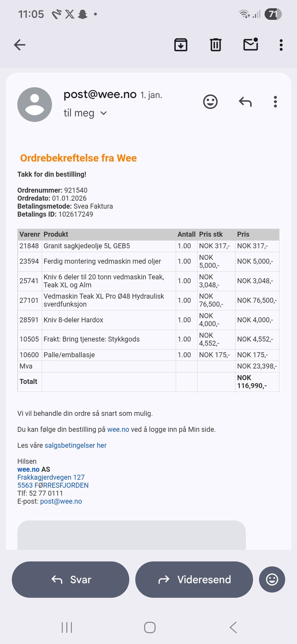The height and width of the screenshot is (644, 297).
Task: Archive this email
Action: (181, 45)
